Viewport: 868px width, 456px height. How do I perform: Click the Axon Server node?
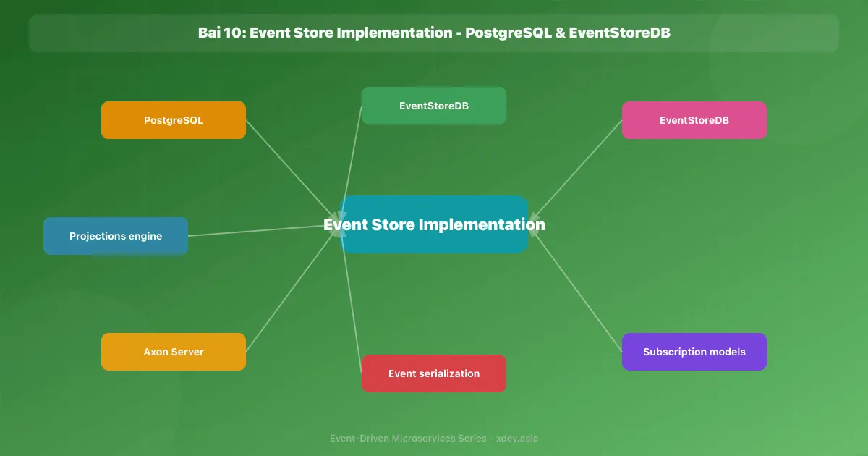[174, 352]
